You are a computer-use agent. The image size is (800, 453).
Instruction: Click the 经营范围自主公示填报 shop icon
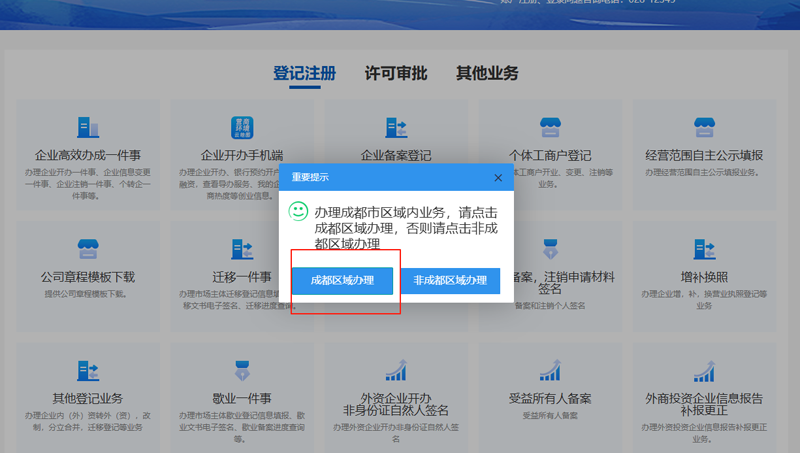[704, 127]
